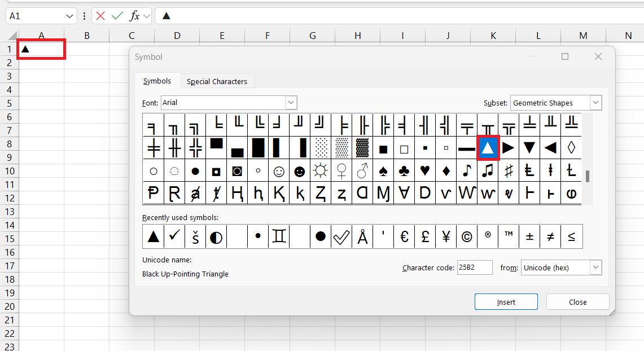
Task: Switch to the Special Characters tab
Action: coord(217,81)
